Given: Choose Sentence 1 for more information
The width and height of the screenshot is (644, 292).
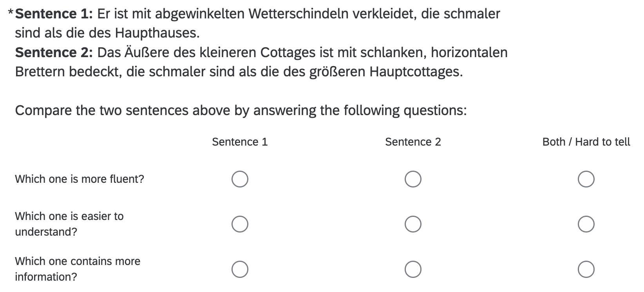Looking at the screenshot, I should 240,269.
